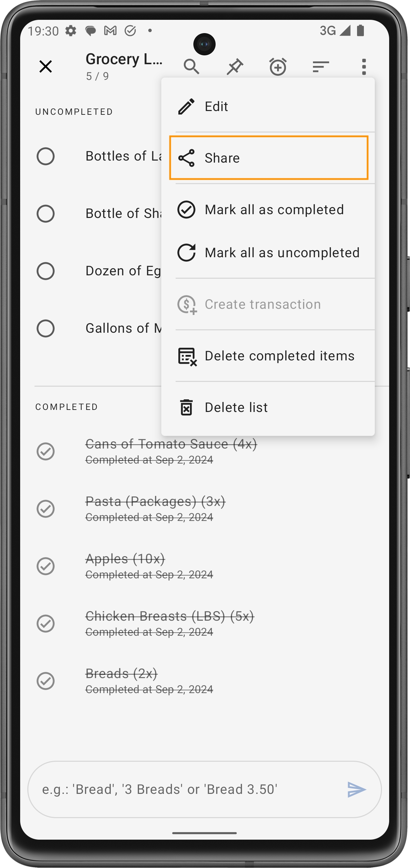Tap the three-dot overflow menu
The height and width of the screenshot is (868, 410).
coord(364,66)
